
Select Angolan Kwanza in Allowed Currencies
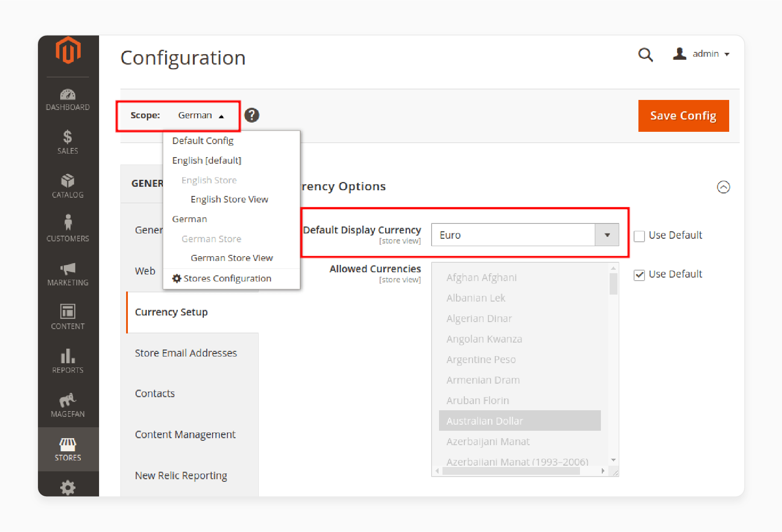[x=520, y=339]
